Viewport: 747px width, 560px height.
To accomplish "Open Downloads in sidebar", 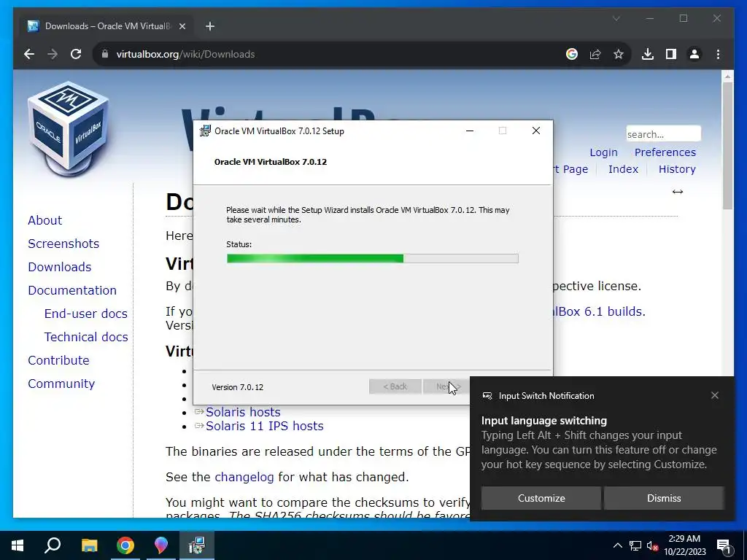I will (60, 267).
